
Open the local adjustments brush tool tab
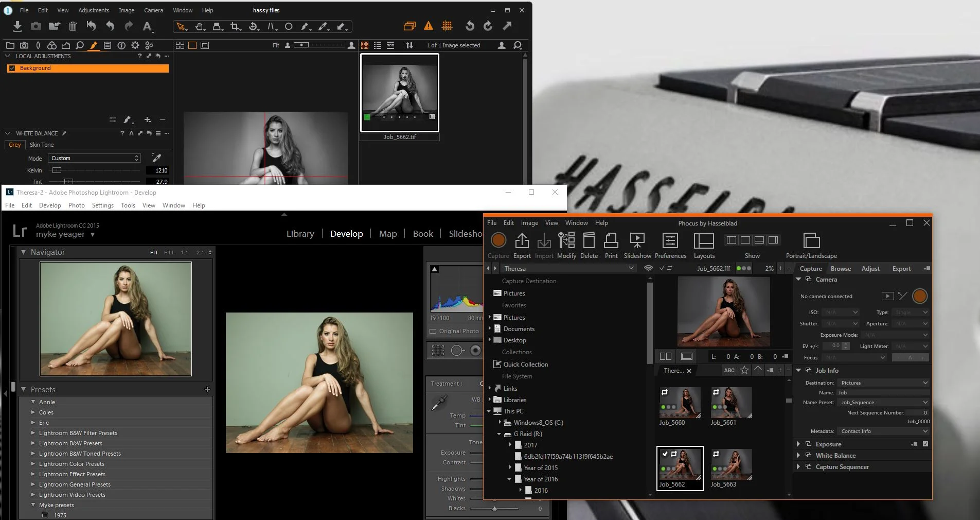[93, 45]
